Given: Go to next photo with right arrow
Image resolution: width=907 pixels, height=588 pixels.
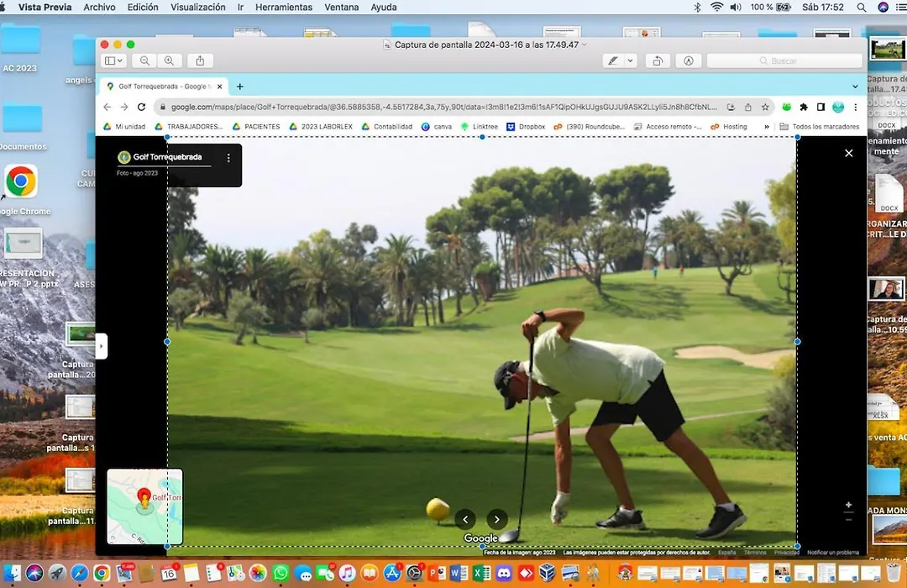Looking at the screenshot, I should [497, 519].
